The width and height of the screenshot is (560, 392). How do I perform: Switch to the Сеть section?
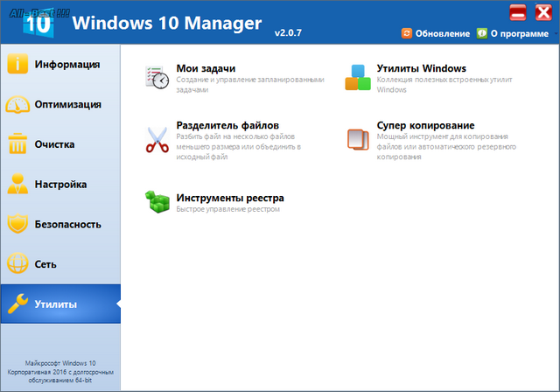(60, 264)
